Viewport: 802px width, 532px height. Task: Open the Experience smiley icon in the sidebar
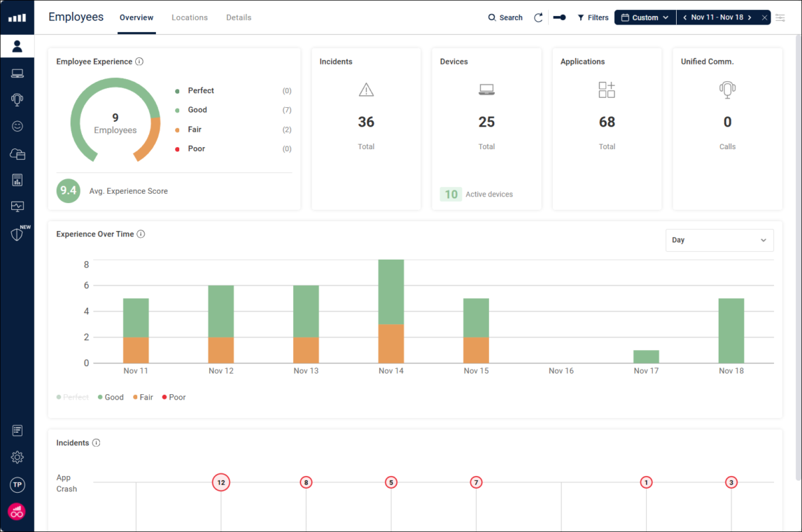tap(17, 126)
